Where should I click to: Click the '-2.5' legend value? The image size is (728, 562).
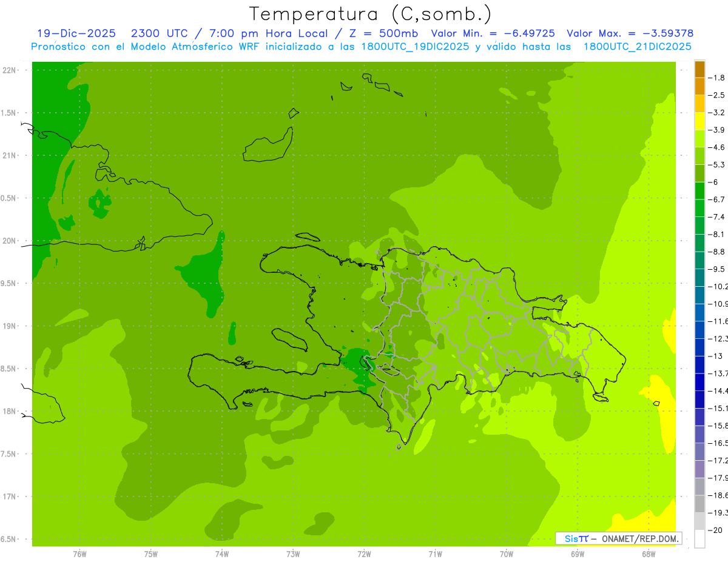tap(716, 95)
